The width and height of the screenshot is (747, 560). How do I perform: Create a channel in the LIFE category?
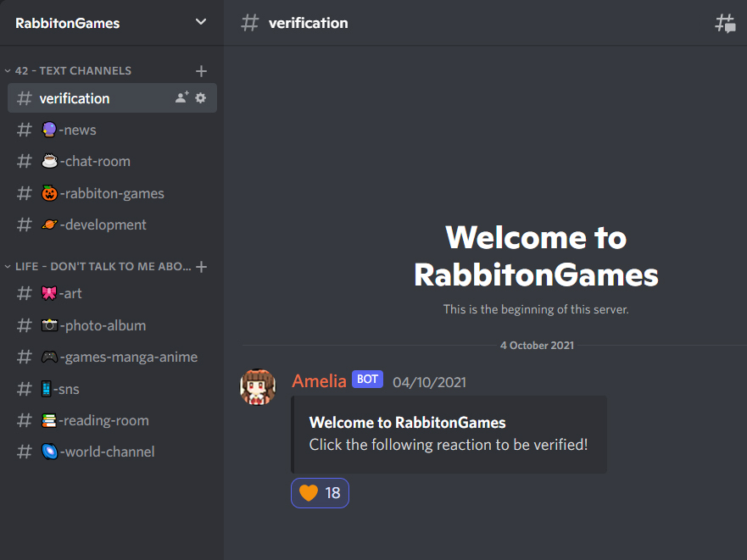[x=201, y=267]
